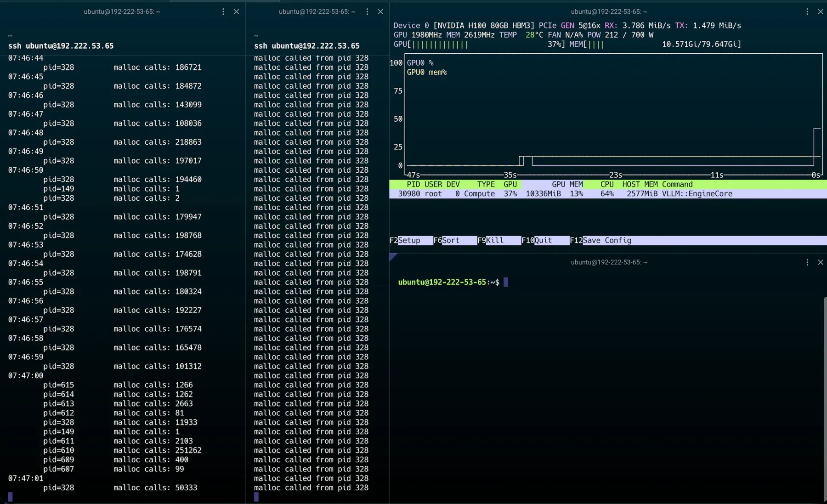
Task: Click the highlighted GPU column header
Action: click(x=510, y=184)
